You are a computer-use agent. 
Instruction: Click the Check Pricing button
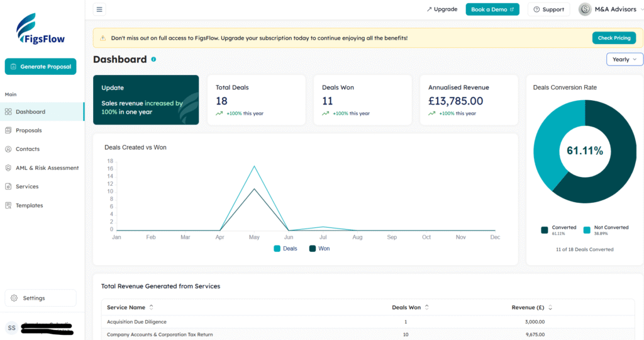click(x=614, y=38)
